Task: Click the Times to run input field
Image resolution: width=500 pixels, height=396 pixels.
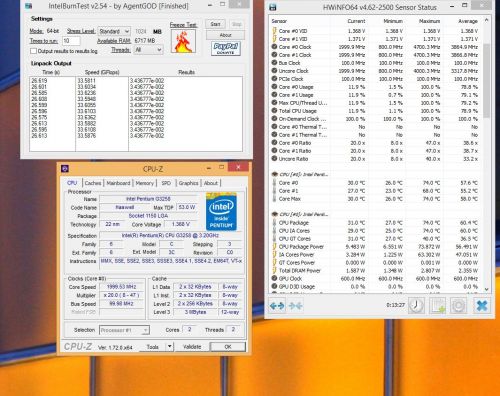Action: pyautogui.click(x=71, y=41)
